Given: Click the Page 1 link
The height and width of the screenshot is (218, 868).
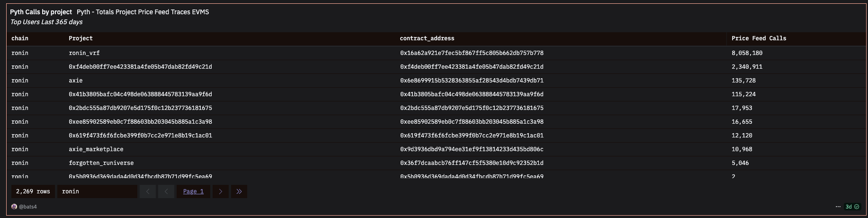Looking at the screenshot, I should pos(193,191).
